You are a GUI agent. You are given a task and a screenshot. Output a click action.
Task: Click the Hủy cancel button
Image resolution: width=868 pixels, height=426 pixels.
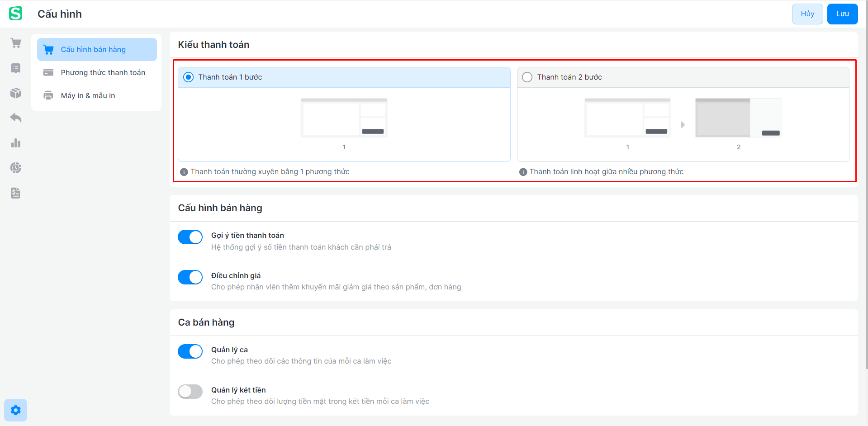(x=807, y=14)
